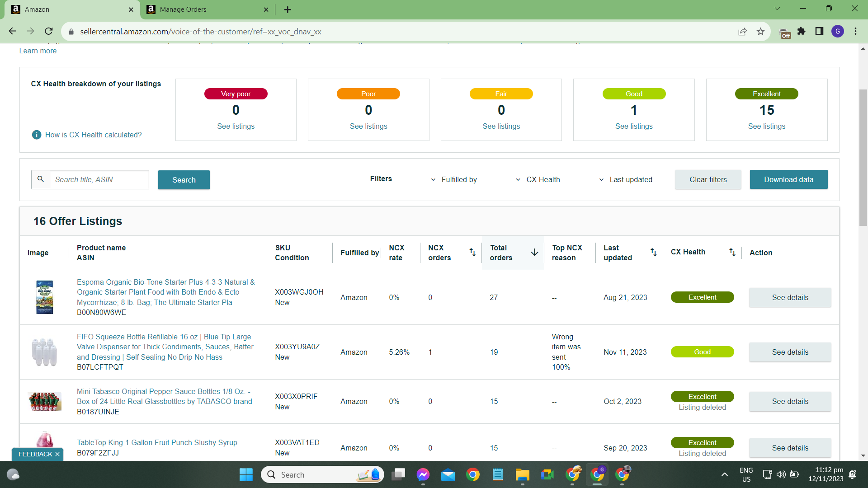Sort listings by NCX orders

click(472, 252)
